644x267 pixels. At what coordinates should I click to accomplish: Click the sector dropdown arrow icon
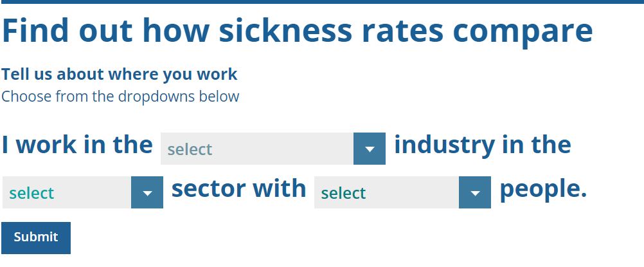pos(147,192)
